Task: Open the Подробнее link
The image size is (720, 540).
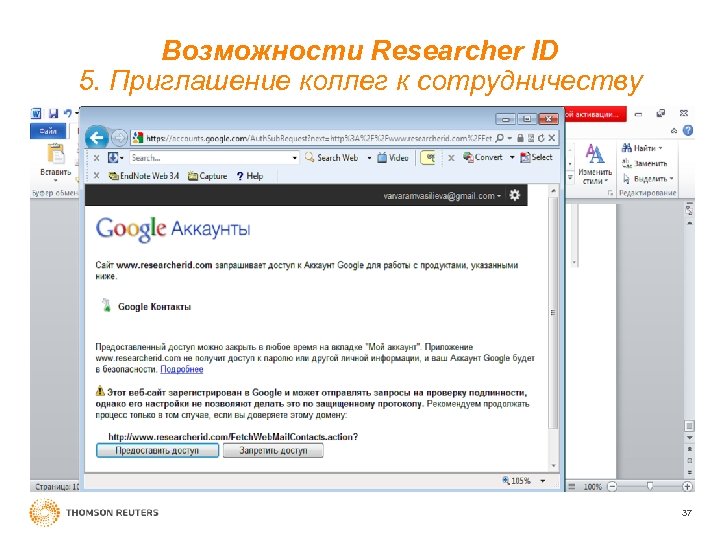Action: (x=182, y=369)
